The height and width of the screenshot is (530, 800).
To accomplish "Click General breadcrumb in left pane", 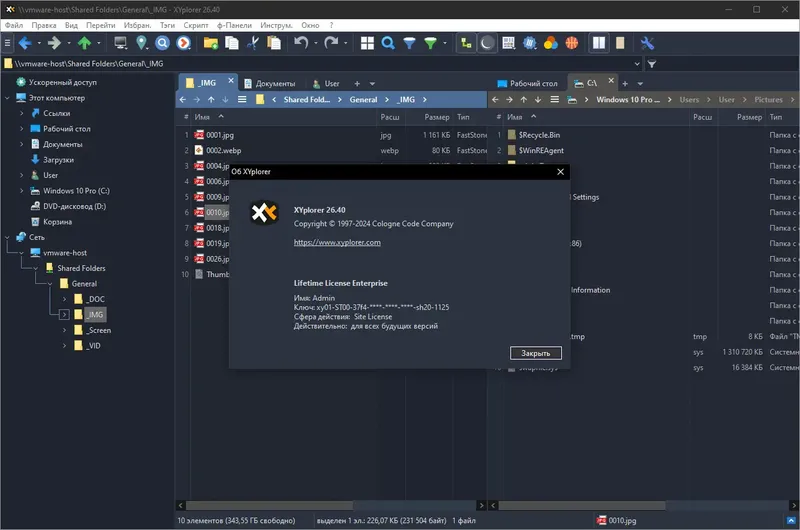I will pos(363,100).
